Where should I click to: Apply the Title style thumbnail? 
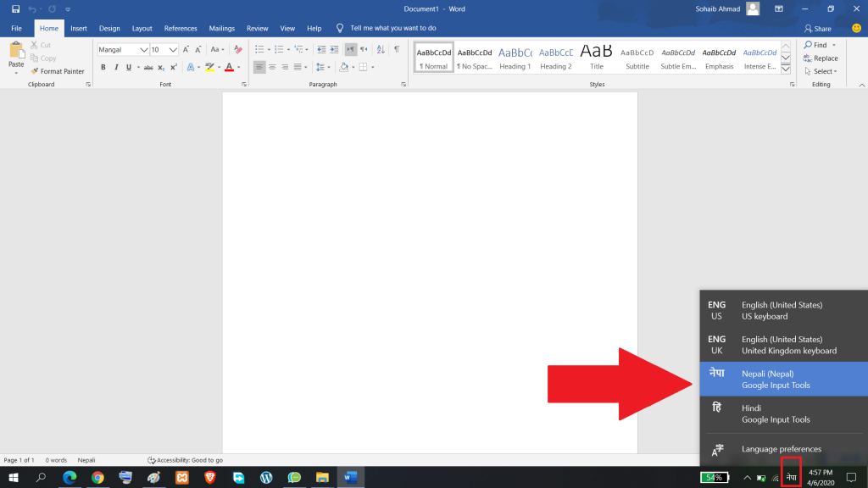(596, 58)
